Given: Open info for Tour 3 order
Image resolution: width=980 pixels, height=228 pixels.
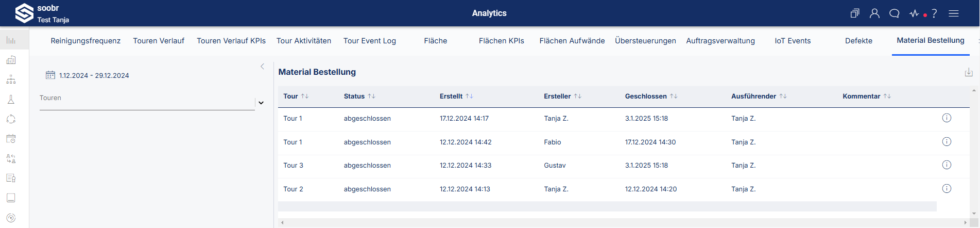Looking at the screenshot, I should pyautogui.click(x=947, y=165).
